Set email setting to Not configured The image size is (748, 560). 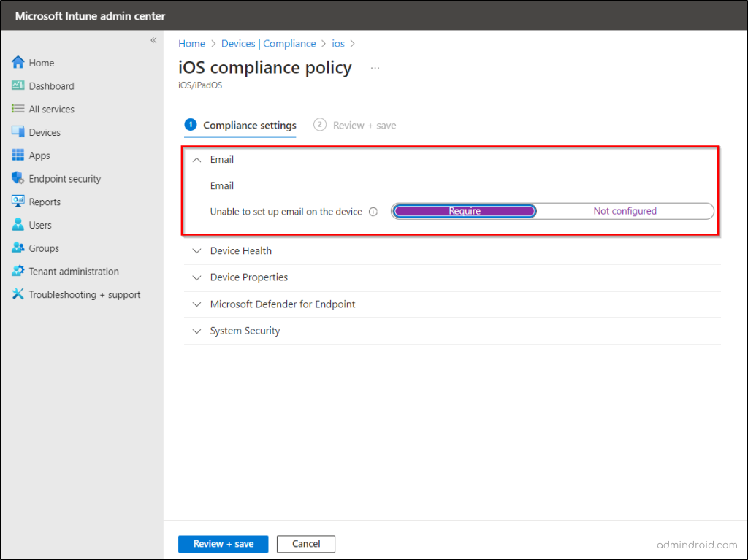625,211
